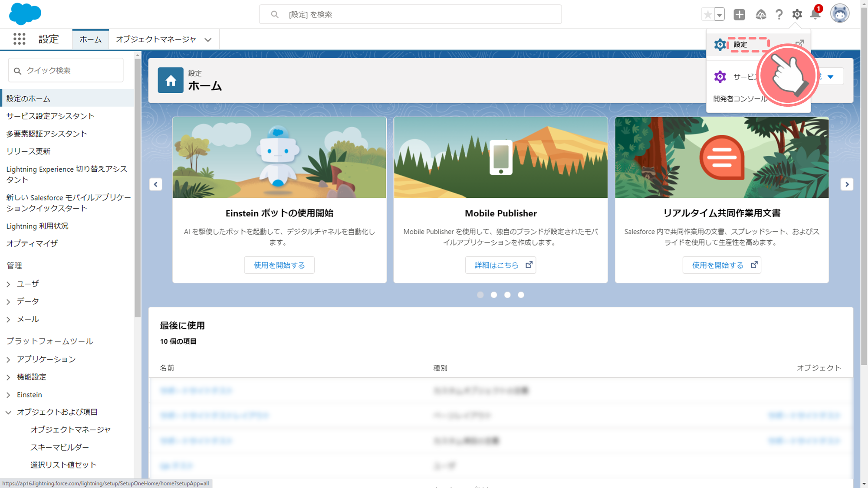Screen dimensions: 868x488
Task: Open the オブジェクトマネージャ tab dropdown chevron
Action: [x=208, y=39]
